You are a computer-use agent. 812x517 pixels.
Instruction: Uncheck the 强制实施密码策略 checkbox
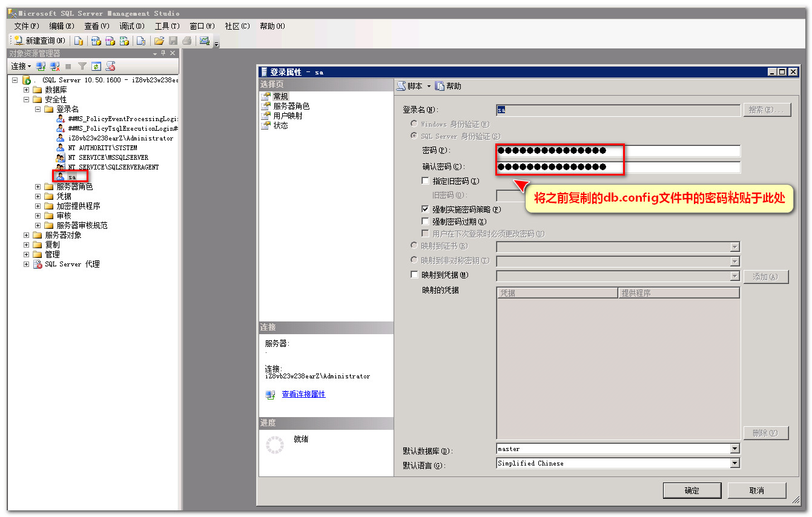click(425, 209)
